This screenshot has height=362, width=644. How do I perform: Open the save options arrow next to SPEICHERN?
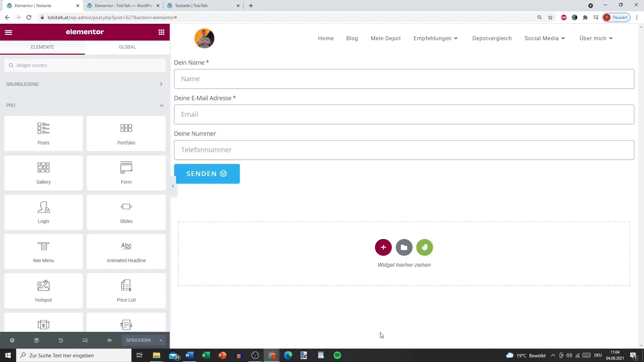coord(161,340)
